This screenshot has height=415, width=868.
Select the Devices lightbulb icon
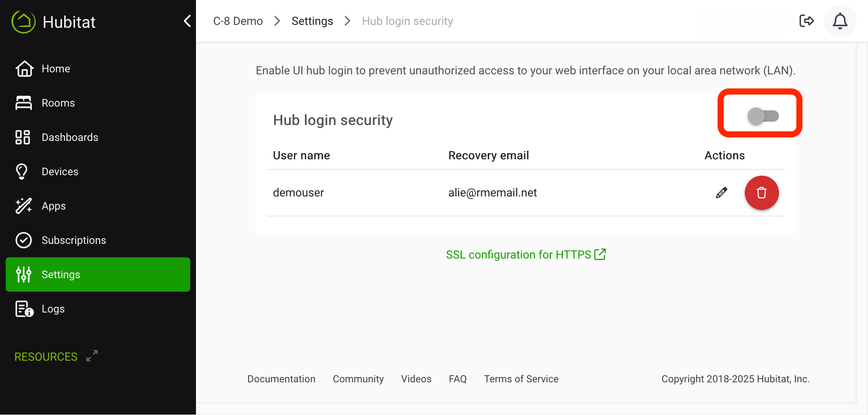click(22, 171)
